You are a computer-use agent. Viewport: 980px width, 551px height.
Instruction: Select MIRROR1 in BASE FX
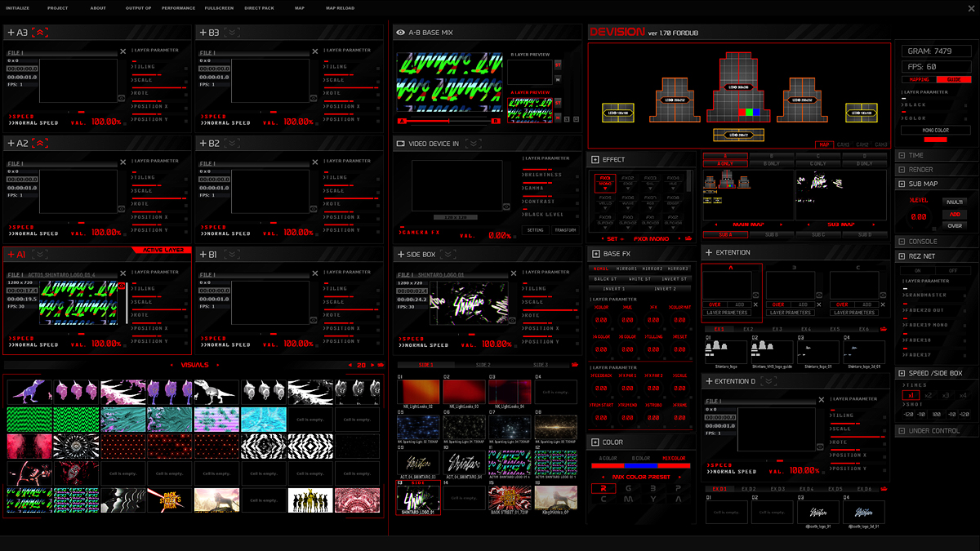626,269
